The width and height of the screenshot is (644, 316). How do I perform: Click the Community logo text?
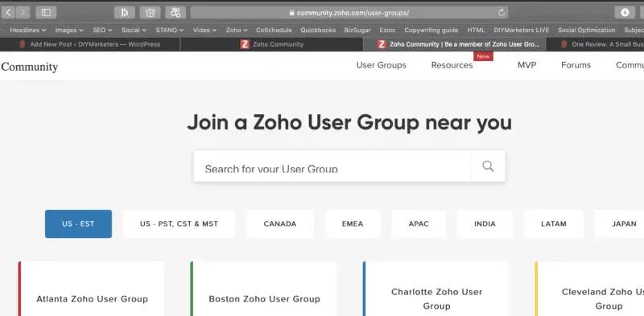29,67
